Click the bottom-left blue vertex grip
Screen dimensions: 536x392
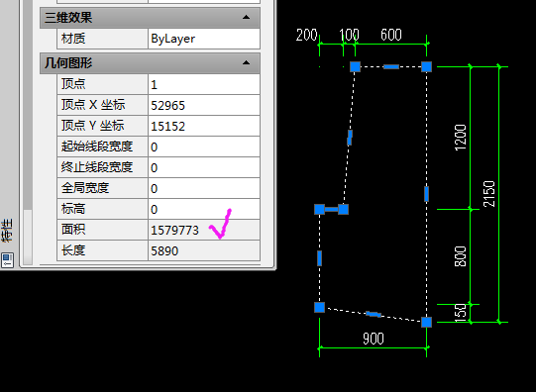(x=320, y=307)
